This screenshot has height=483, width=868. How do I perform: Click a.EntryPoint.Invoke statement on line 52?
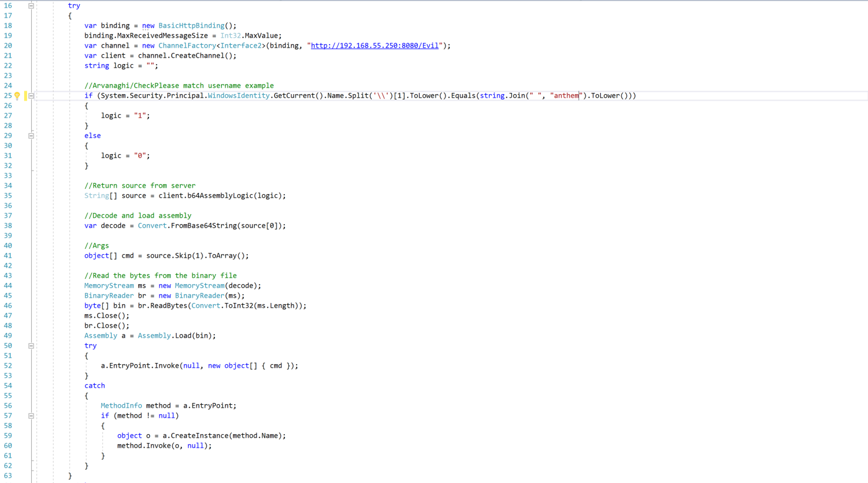[x=199, y=366]
